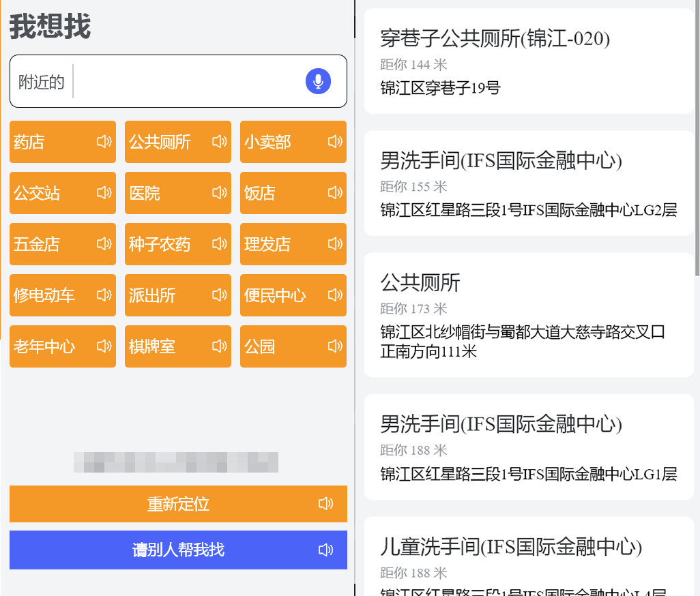Click the 请别人帮我找 button
This screenshot has width=700, height=596.
pos(177,550)
